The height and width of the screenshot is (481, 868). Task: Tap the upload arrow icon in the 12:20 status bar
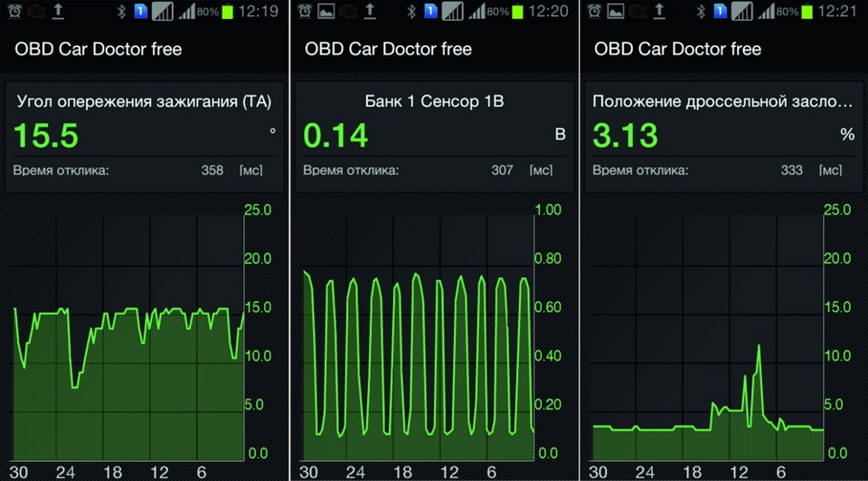point(369,11)
